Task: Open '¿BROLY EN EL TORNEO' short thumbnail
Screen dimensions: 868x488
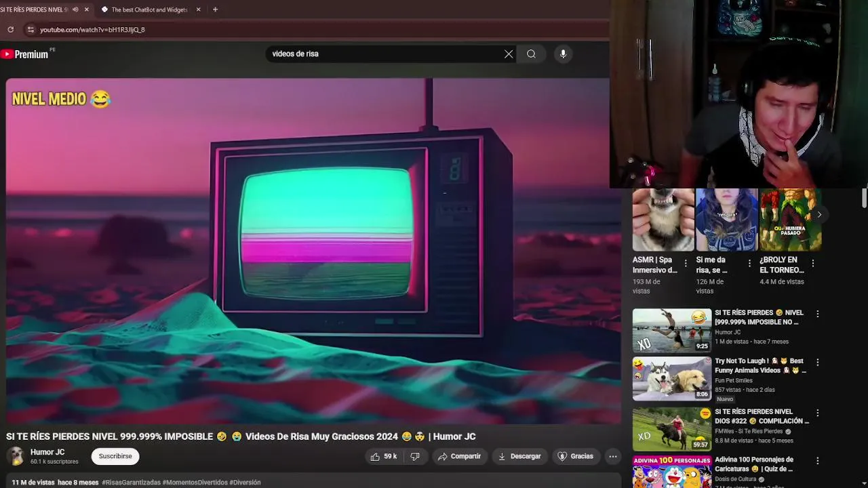Action: 790,220
